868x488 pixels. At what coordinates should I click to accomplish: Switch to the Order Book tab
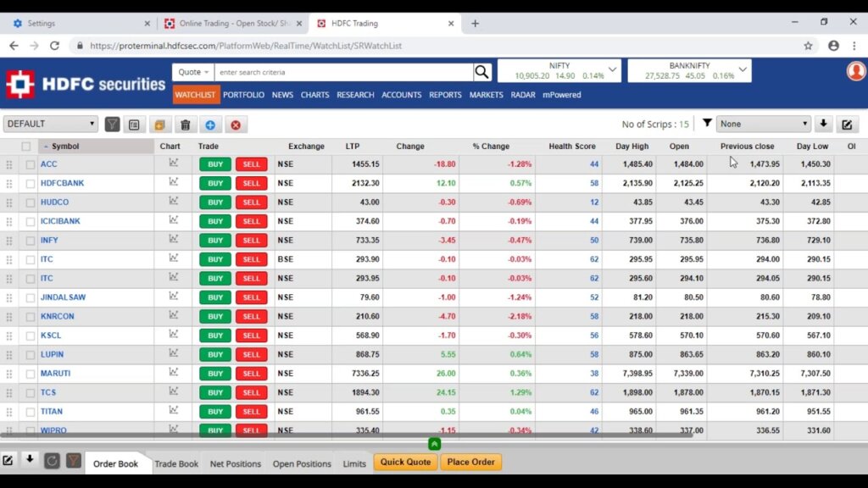pos(115,463)
